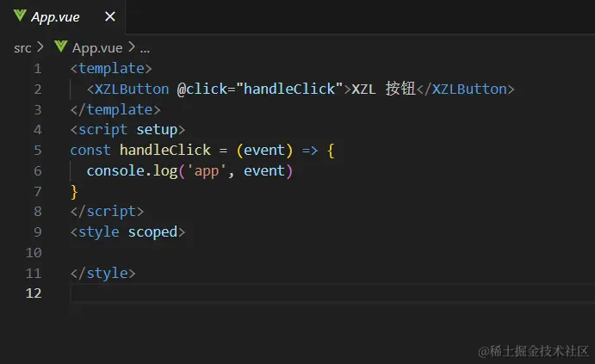Click the script setup opening tag
Image resolution: width=595 pixels, height=364 pixels.
click(127, 130)
